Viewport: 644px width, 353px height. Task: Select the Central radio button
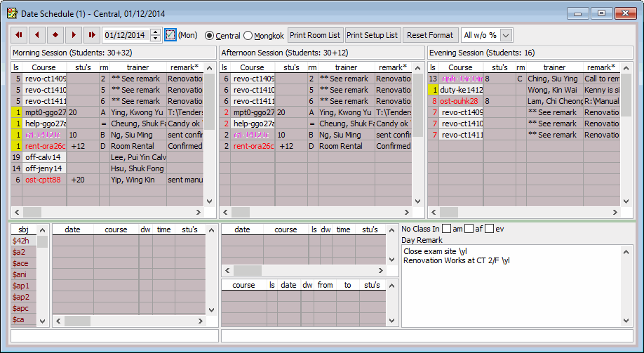(x=209, y=36)
